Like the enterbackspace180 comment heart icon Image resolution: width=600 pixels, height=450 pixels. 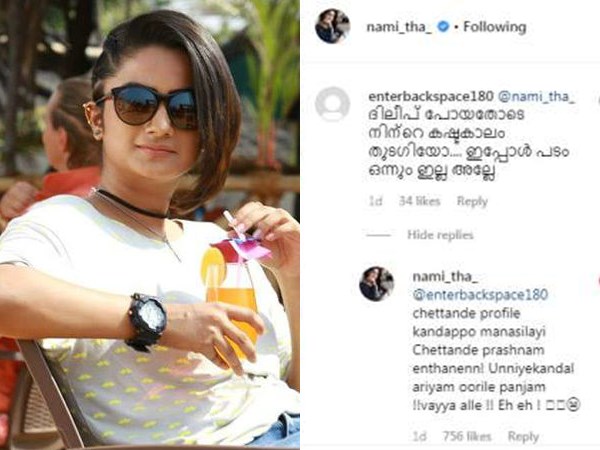tap(598, 100)
